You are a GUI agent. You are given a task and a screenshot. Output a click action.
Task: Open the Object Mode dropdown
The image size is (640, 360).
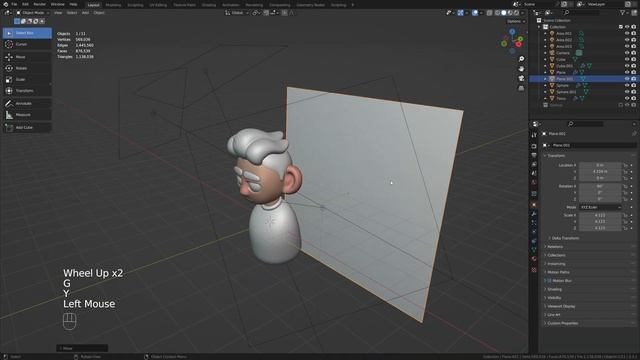pos(33,13)
